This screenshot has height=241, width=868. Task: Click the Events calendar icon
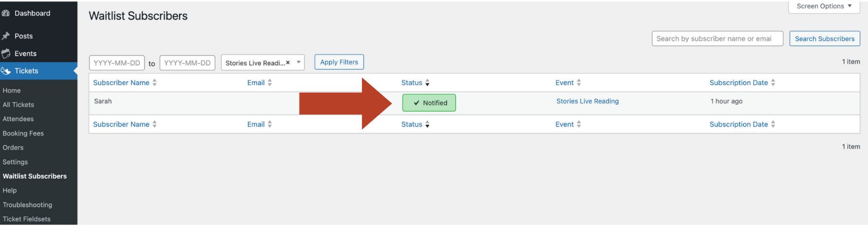click(6, 54)
